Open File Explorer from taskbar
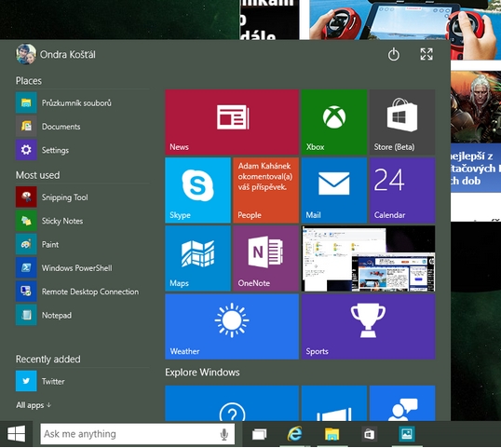Screen dimensions: 501x448 (332, 434)
